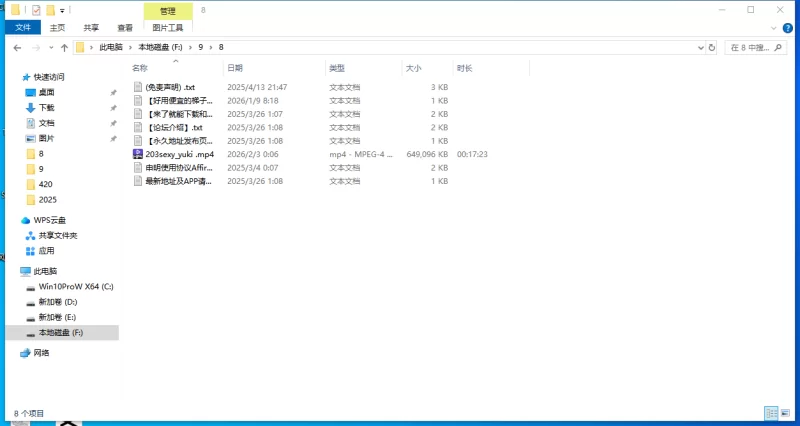Open drive 本地磁盘 (F:) in navigation pane
The width and height of the screenshot is (800, 426).
(61, 333)
